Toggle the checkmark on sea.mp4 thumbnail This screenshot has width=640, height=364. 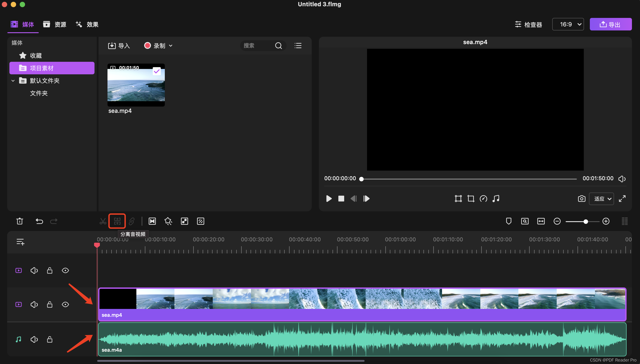(x=157, y=71)
